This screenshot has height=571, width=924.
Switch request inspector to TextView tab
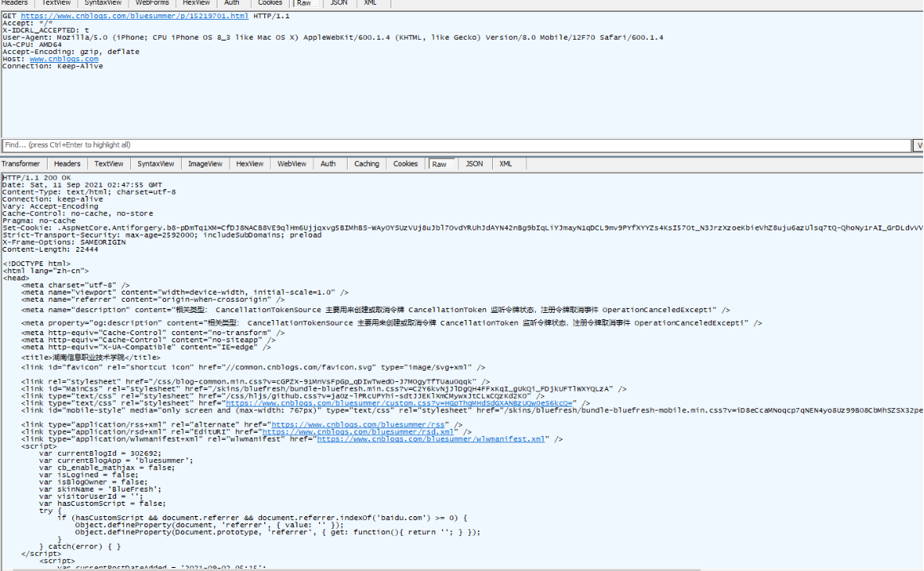[x=56, y=3]
